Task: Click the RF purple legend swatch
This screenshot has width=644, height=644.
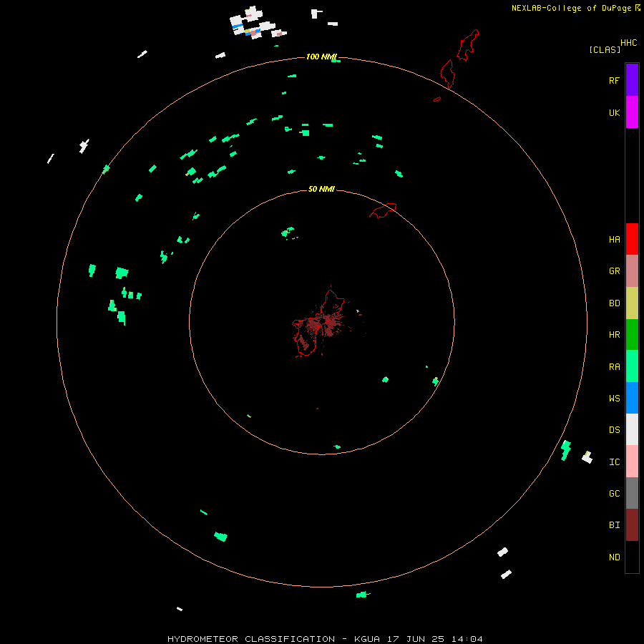Action: 632,79
